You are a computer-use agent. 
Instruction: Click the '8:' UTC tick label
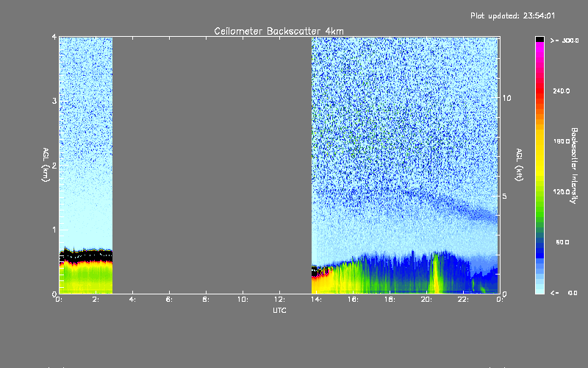[x=207, y=300]
